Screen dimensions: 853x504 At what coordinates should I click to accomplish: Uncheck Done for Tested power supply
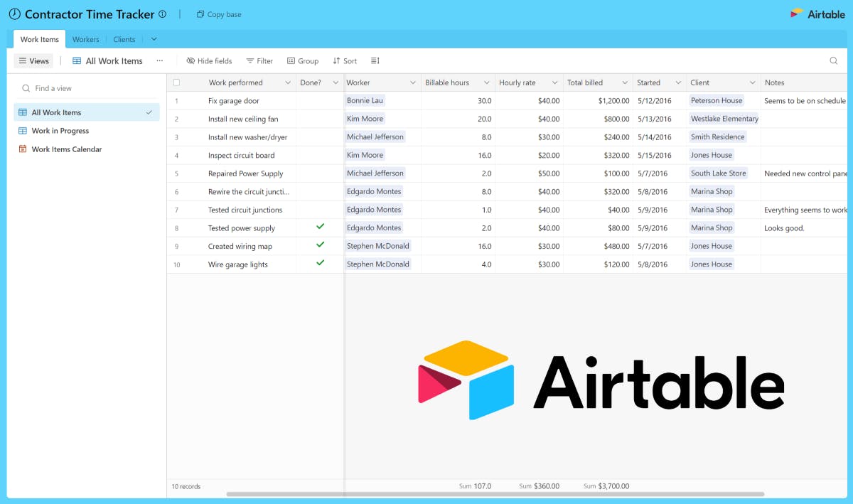pos(319,227)
